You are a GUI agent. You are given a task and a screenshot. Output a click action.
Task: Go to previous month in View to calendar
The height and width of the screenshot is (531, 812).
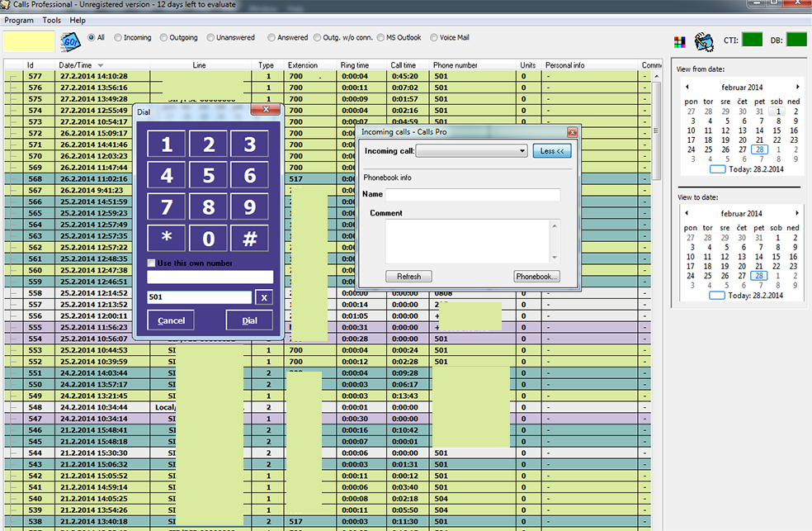(687, 213)
